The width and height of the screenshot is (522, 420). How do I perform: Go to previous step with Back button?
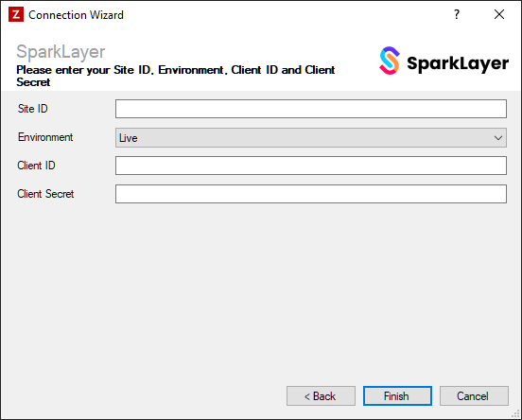point(321,396)
